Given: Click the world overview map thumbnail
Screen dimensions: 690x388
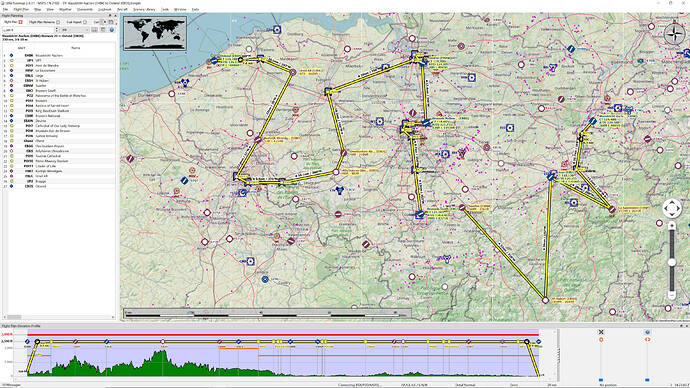Looking at the screenshot, I should [155, 33].
